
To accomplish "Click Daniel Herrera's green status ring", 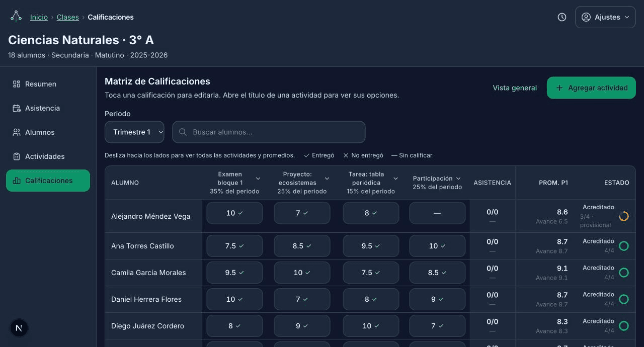I will tap(624, 299).
